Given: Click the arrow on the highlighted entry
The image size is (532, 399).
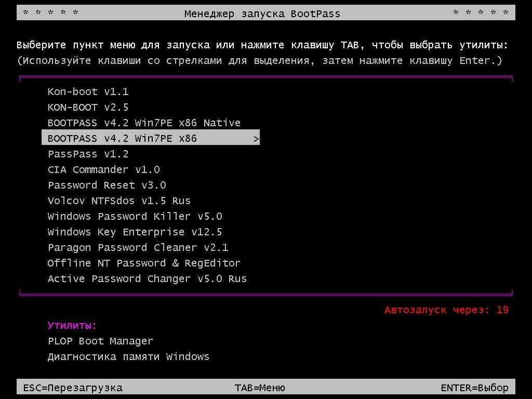Looking at the screenshot, I should point(256,139).
